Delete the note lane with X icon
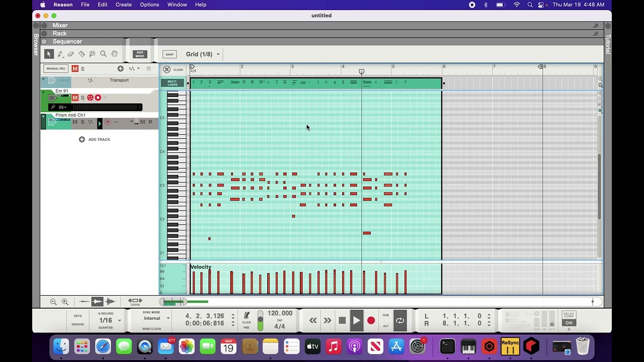This screenshot has height=362, width=644. click(x=150, y=122)
